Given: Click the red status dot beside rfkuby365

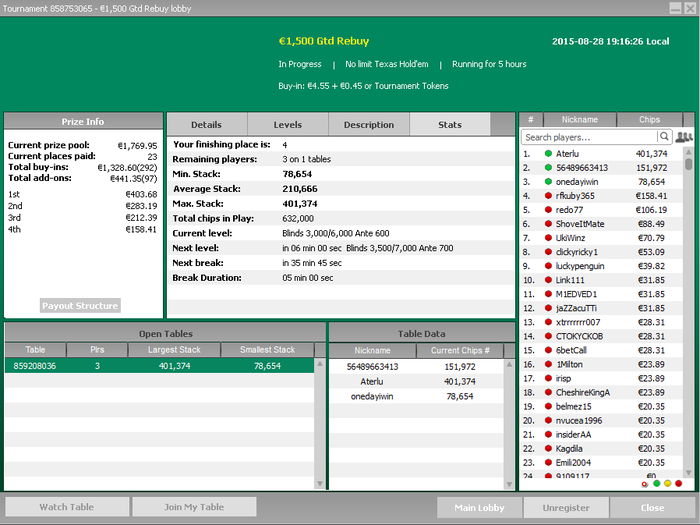Looking at the screenshot, I should pyautogui.click(x=548, y=196).
